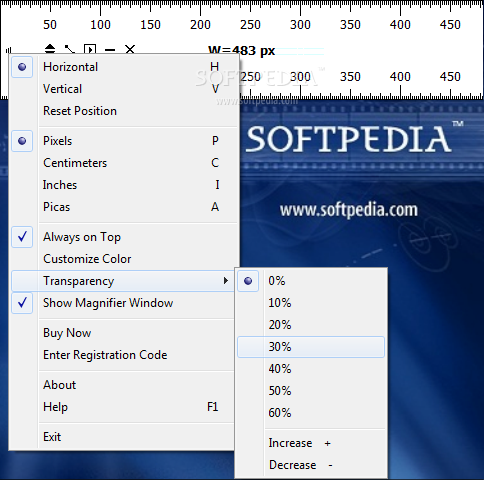
Task: Change units to Inches
Action: 124,185
